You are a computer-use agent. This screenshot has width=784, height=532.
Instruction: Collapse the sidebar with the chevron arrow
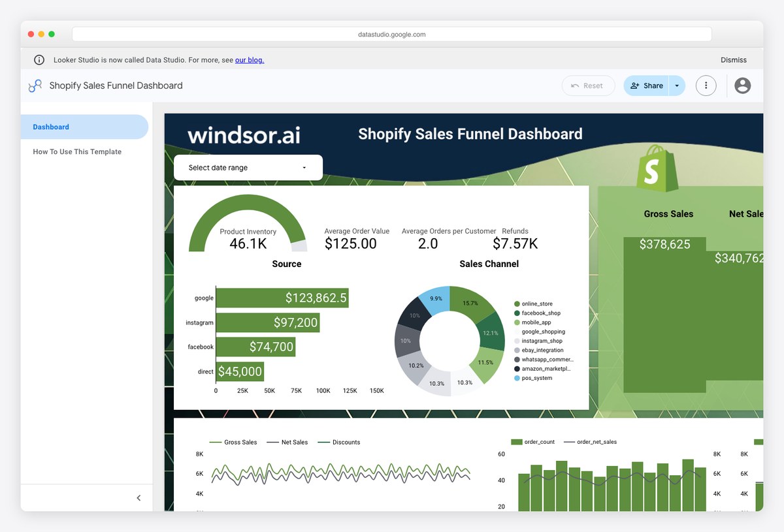pos(139,498)
